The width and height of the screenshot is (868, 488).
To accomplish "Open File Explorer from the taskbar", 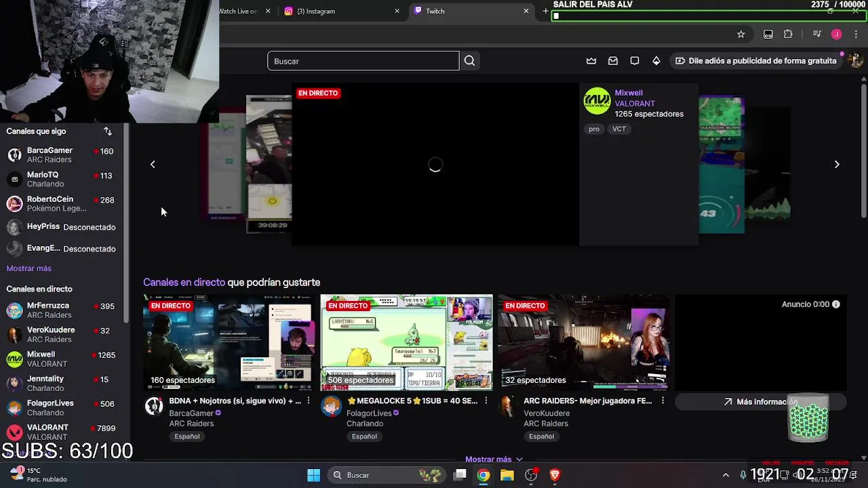I will 507,475.
